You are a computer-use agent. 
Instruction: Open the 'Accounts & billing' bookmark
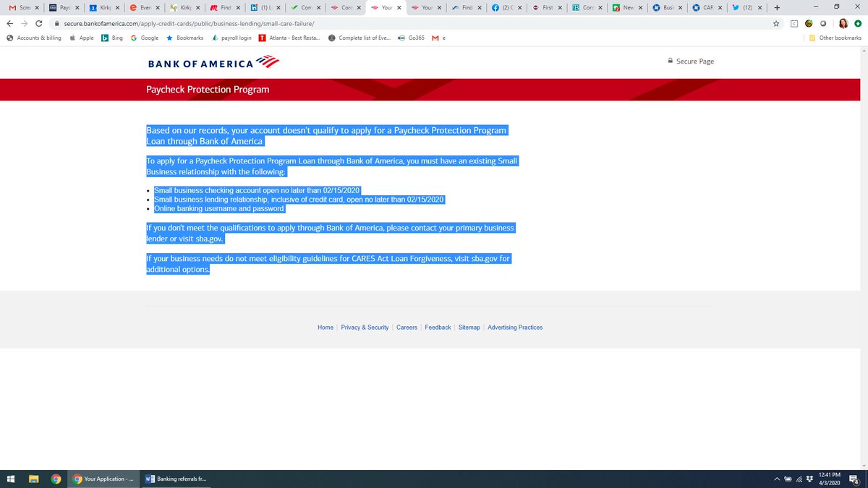click(x=33, y=38)
